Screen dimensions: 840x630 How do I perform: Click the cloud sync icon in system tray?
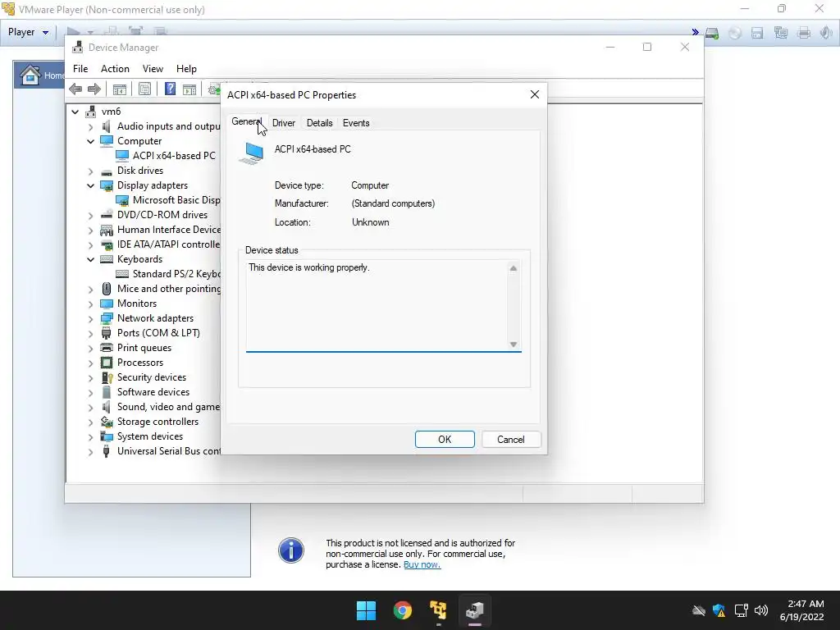coord(699,610)
